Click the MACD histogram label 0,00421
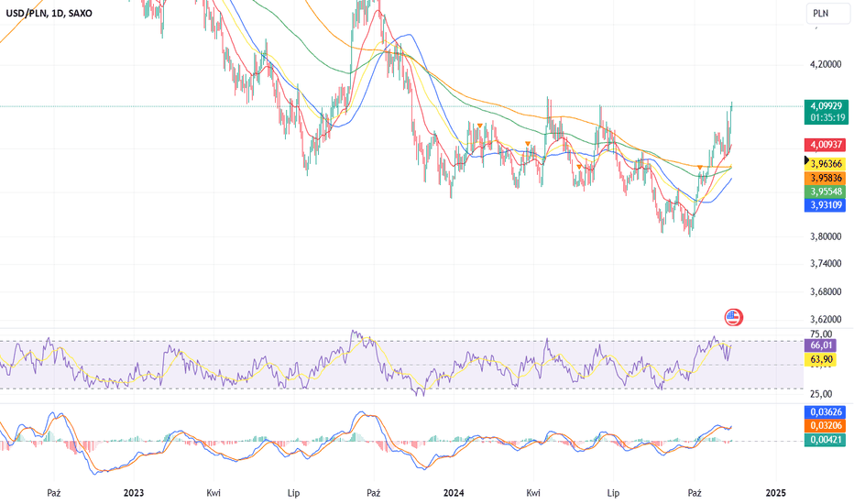 click(x=825, y=439)
